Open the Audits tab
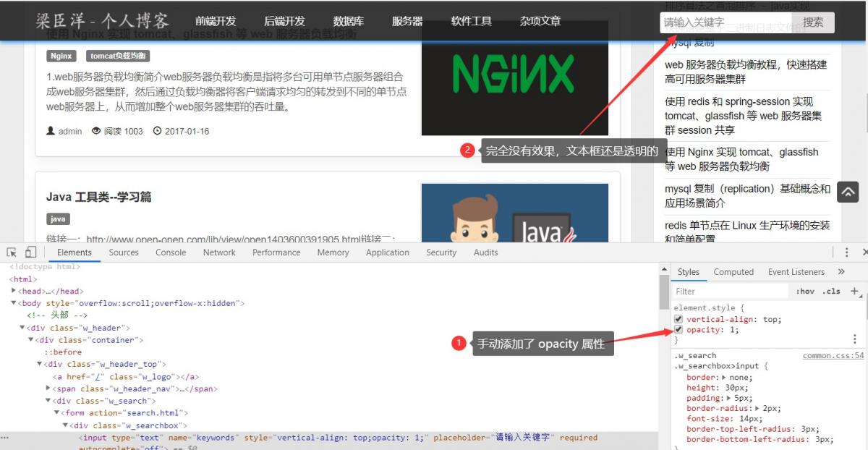Screen dimensions: 868x450 (x=486, y=252)
